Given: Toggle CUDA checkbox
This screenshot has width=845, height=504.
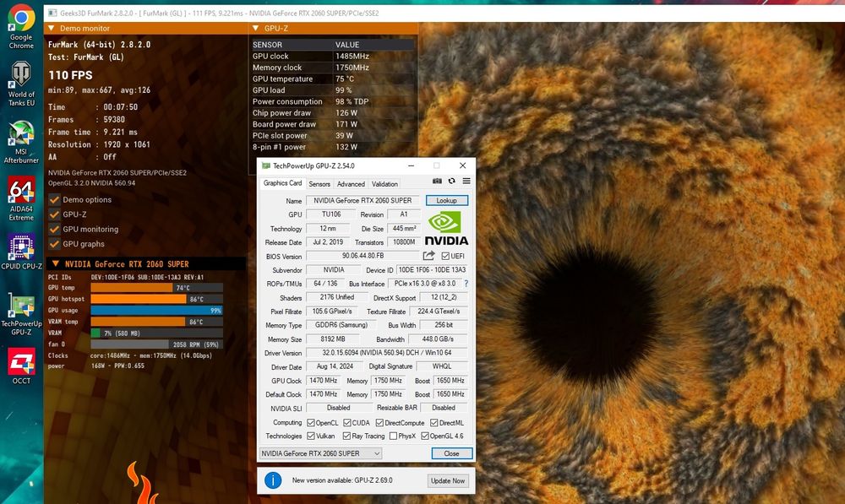Looking at the screenshot, I should (x=347, y=423).
